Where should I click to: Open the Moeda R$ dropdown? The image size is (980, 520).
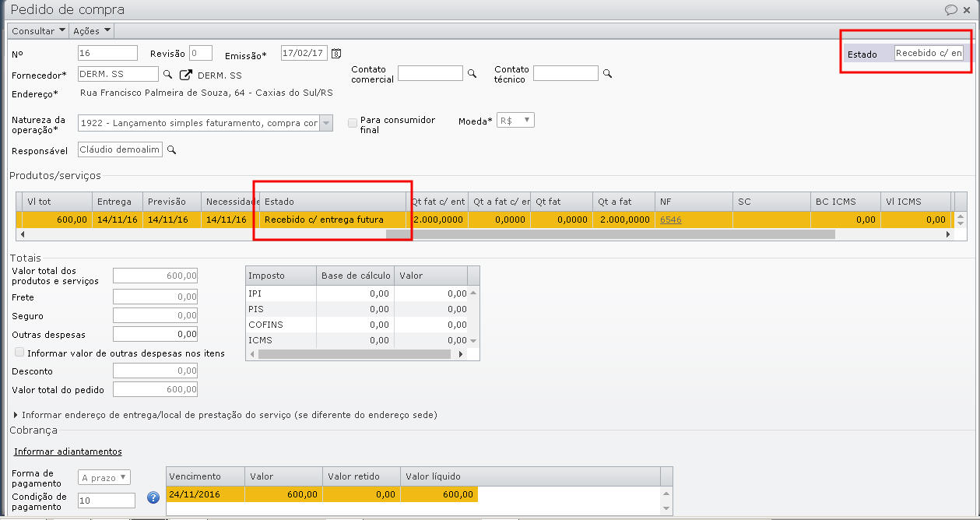516,121
